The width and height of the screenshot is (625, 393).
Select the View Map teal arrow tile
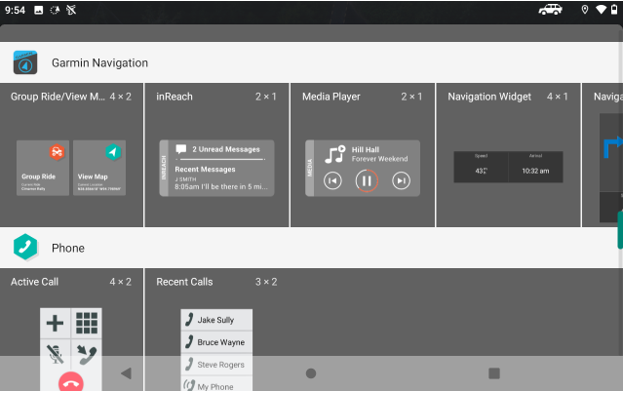[x=99, y=168]
